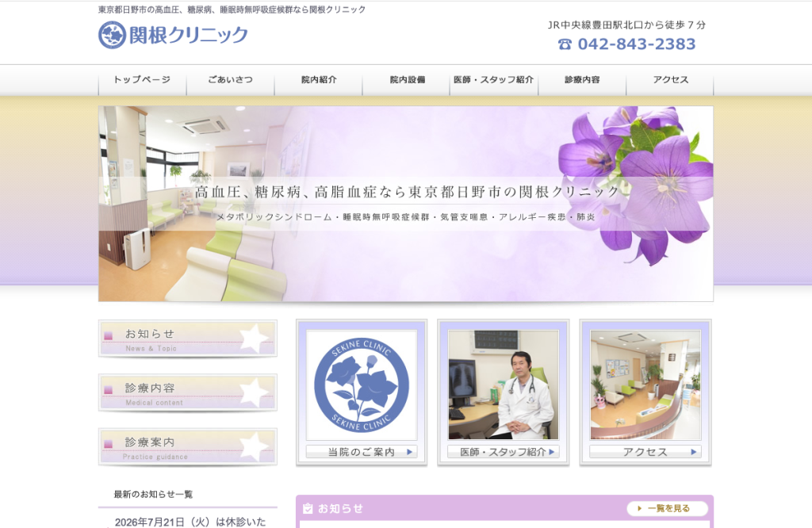
Task: Click the pink square beside 診療案内 sidebar banner
Action: [108, 444]
